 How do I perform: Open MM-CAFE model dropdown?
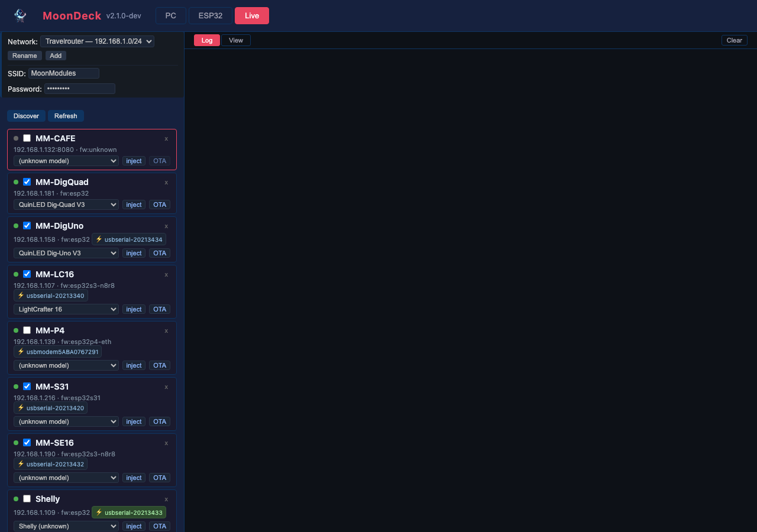(x=66, y=161)
